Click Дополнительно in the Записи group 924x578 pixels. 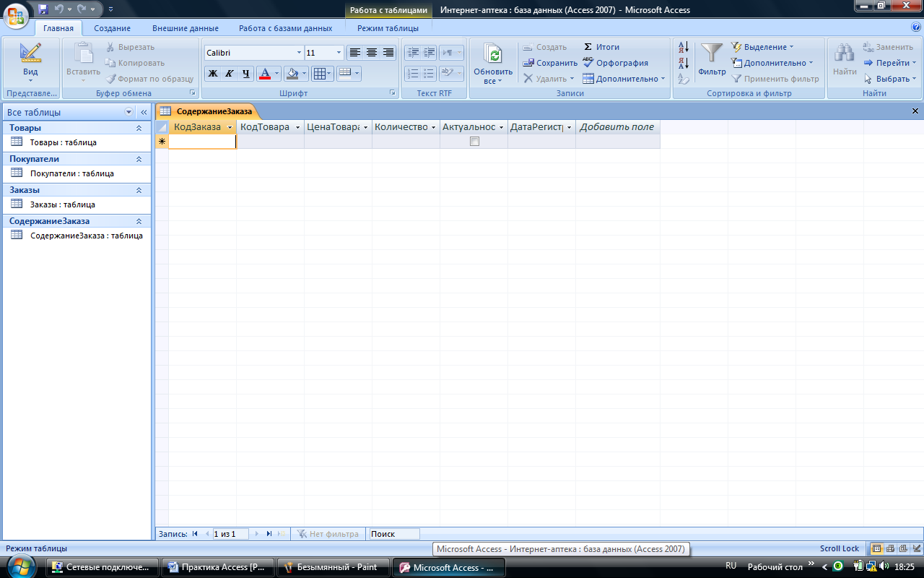[x=624, y=79]
